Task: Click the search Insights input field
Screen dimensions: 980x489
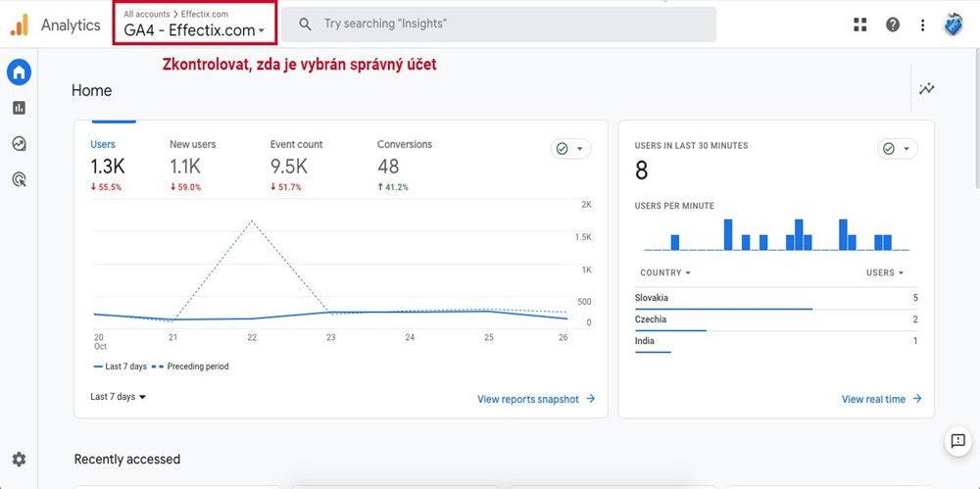Action: (x=499, y=24)
